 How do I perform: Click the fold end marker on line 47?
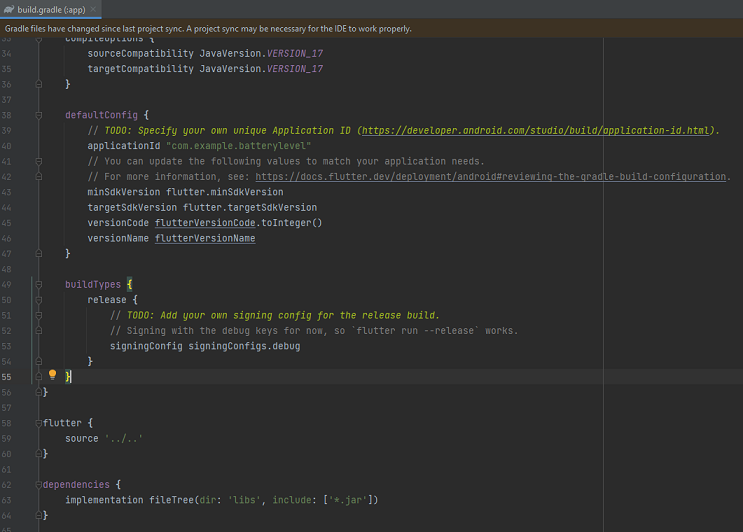coord(39,254)
